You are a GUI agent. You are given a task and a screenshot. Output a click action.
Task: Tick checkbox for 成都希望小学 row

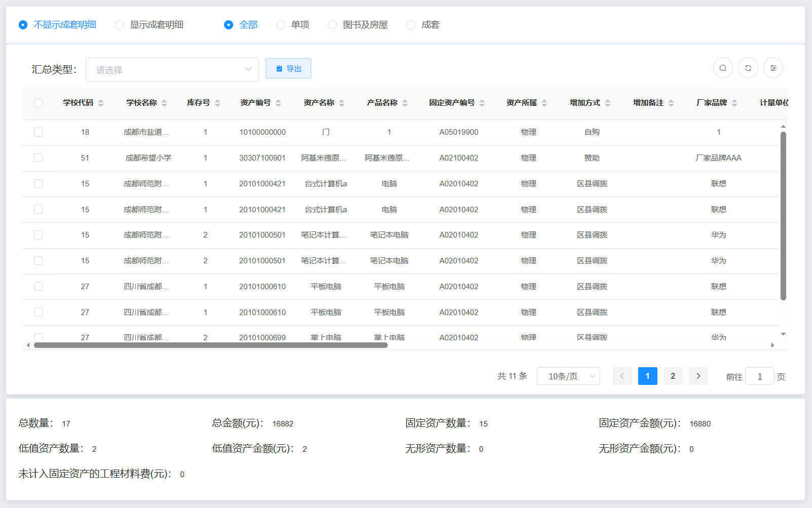pos(38,158)
